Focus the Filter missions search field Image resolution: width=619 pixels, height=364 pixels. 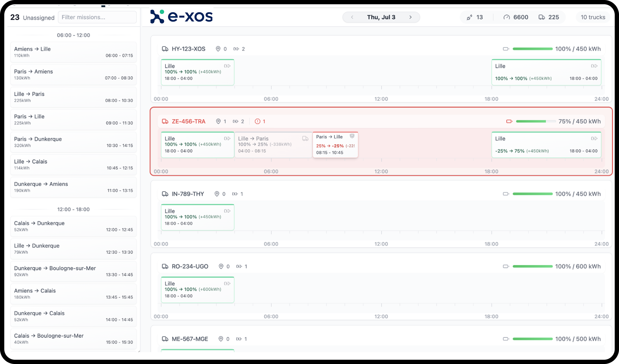point(97,17)
